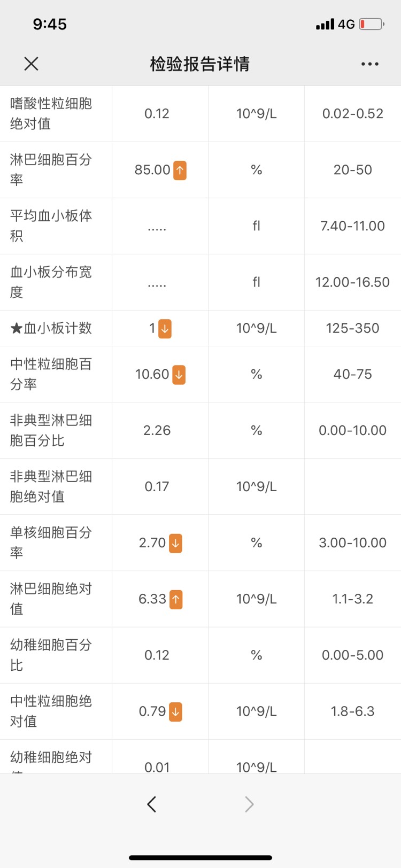Screen dimensions: 401x868
Task: Tap the 非典型淋巴细胞百分比 value 2.26
Action: click(x=158, y=430)
